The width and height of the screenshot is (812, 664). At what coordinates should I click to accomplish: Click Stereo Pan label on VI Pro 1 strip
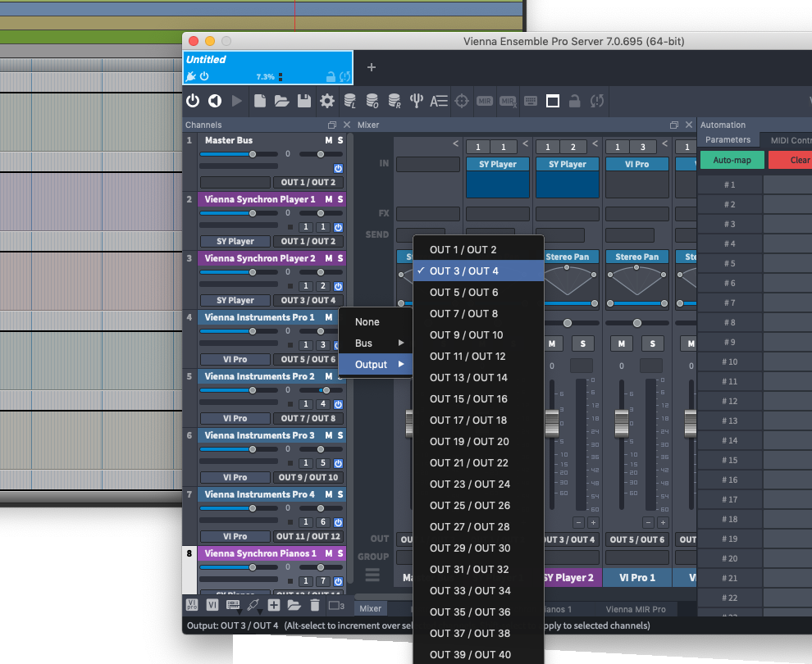637,257
